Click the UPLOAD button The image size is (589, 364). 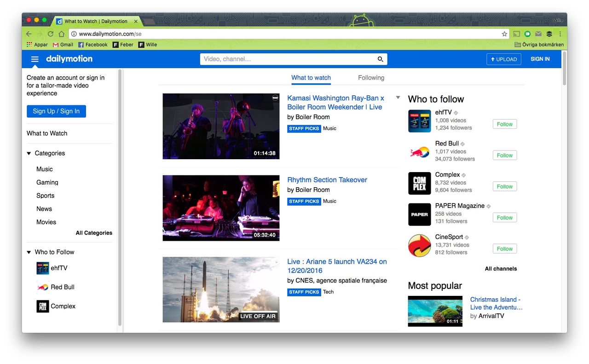pos(504,59)
